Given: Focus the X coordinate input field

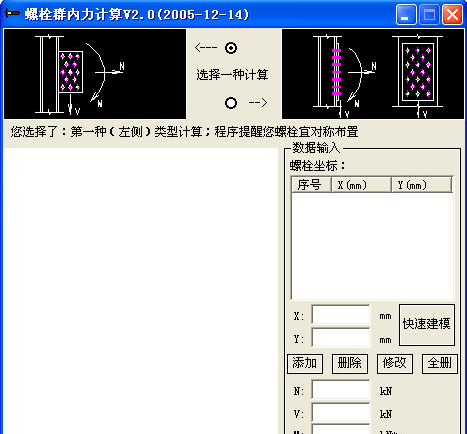Looking at the screenshot, I should pyautogui.click(x=341, y=315).
